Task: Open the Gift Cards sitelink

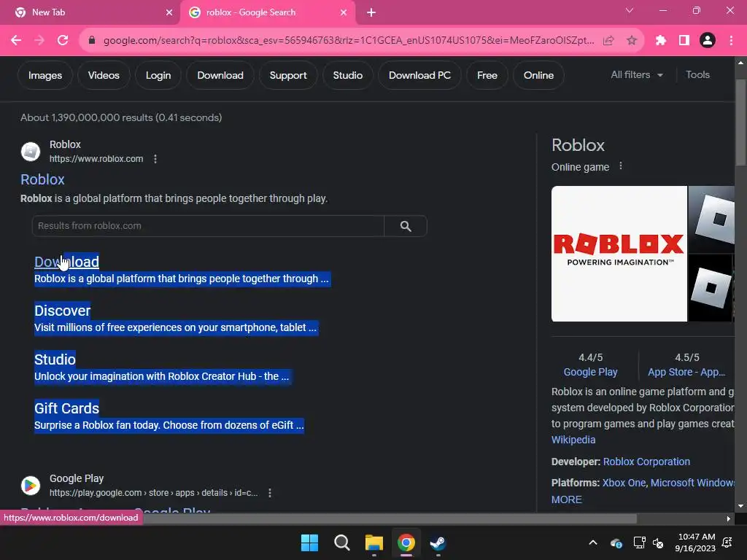Action: coord(66,408)
